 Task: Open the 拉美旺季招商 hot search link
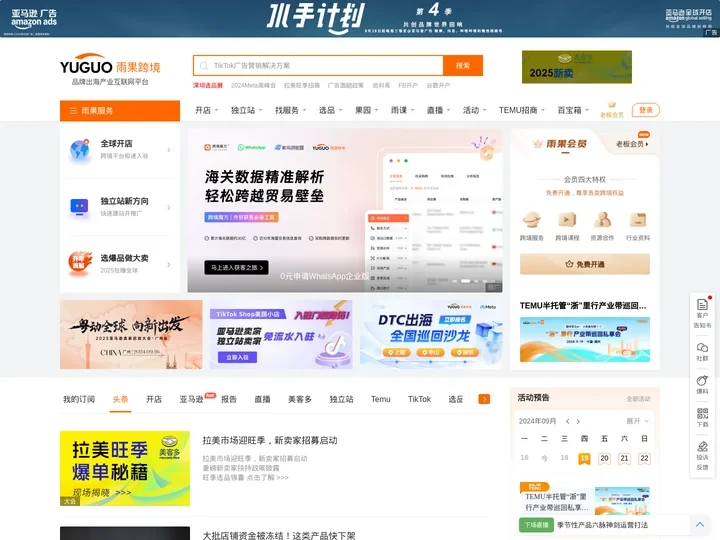(302, 85)
